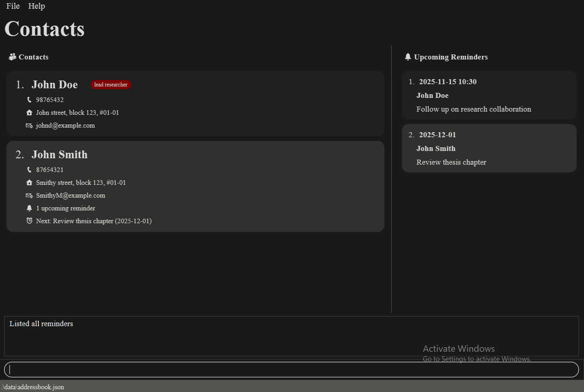Click the phone icon beside 98765432
This screenshot has width=584, height=392.
tap(29, 100)
